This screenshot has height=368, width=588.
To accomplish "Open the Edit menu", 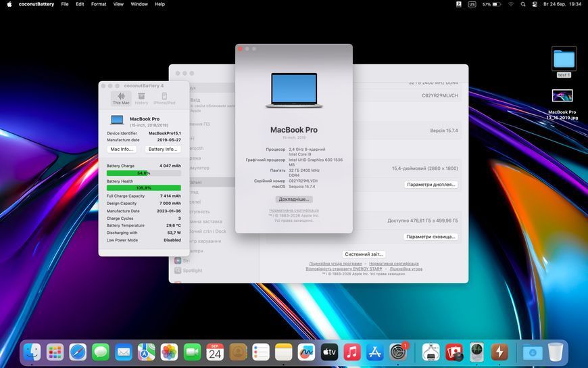I will click(x=80, y=4).
